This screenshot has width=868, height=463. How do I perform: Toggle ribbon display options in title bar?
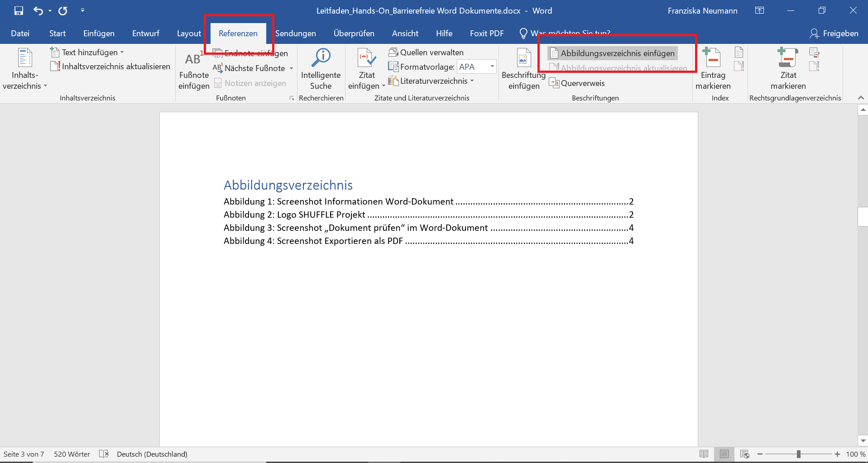coord(759,11)
